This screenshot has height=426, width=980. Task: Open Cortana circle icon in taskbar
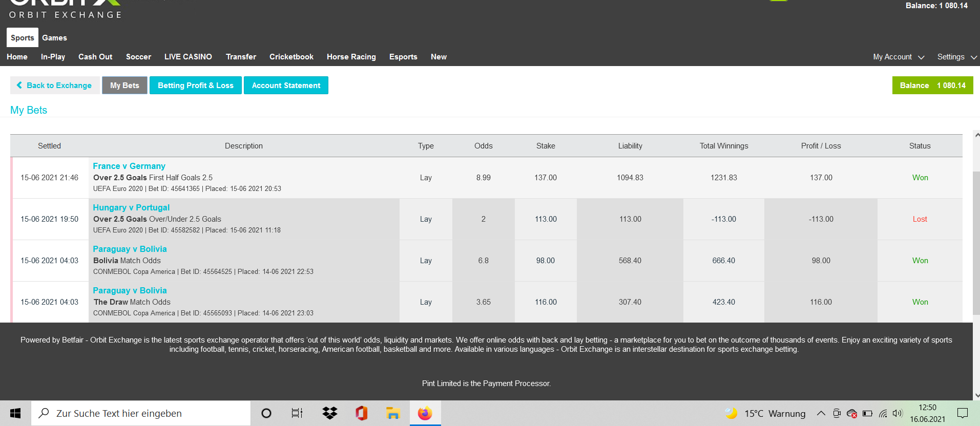click(x=266, y=413)
